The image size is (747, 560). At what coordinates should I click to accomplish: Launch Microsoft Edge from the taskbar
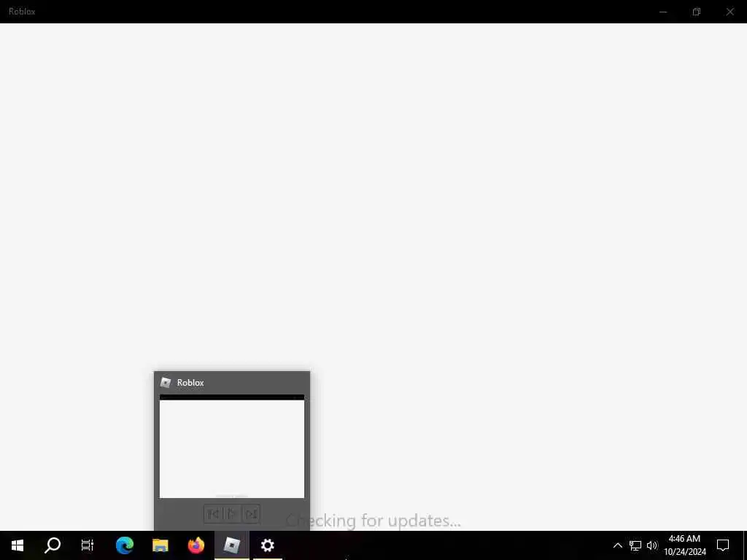(x=124, y=545)
